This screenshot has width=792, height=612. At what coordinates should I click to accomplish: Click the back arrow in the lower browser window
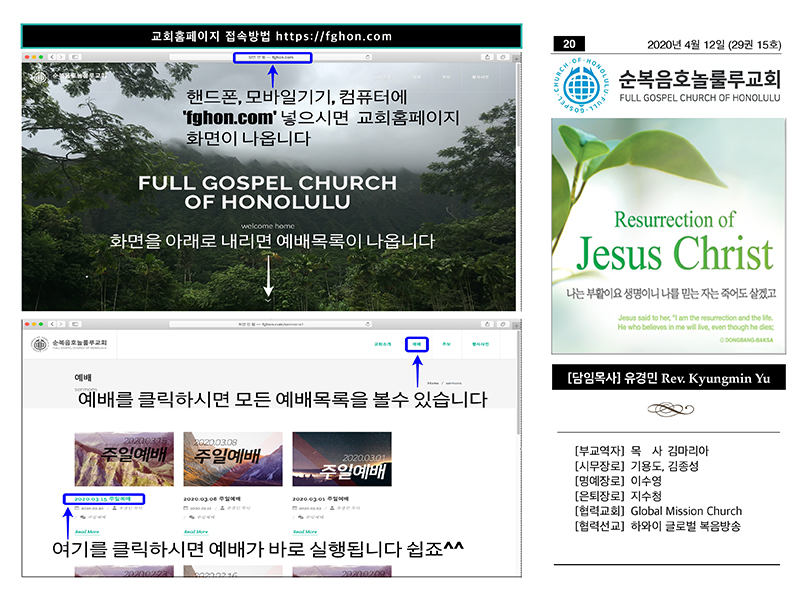[x=52, y=324]
